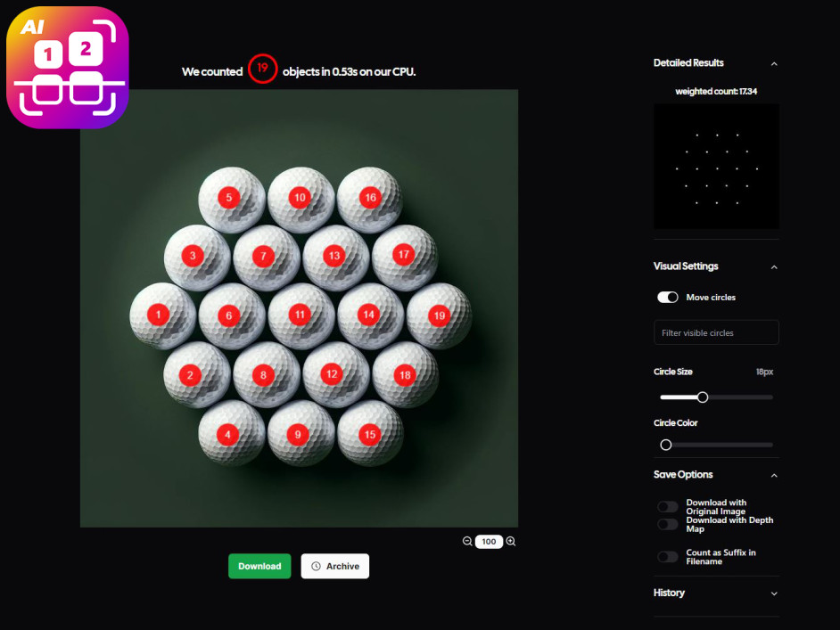The image size is (840, 630).
Task: Expand the History section
Action: tap(774, 593)
